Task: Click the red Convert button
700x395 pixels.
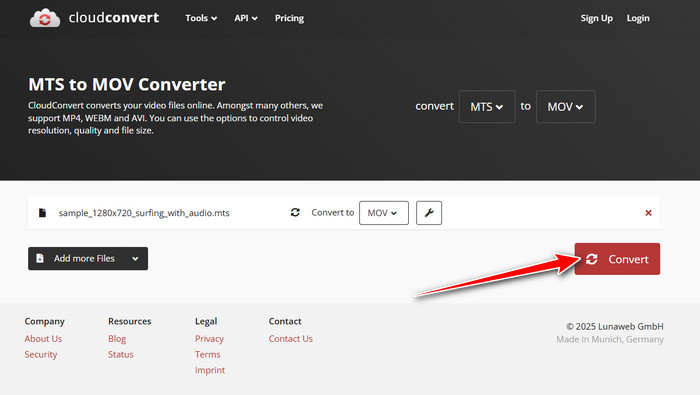Action: tap(617, 259)
